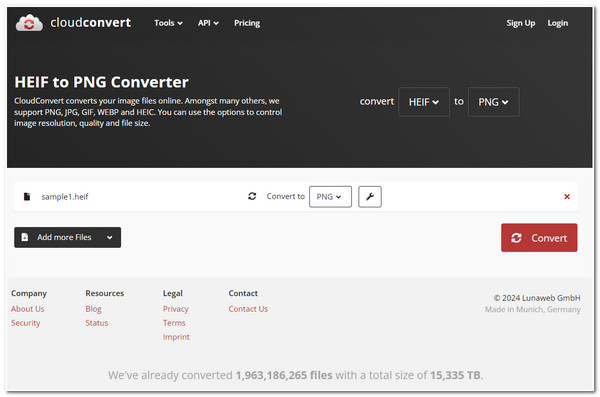Open the Imprint link

(176, 337)
